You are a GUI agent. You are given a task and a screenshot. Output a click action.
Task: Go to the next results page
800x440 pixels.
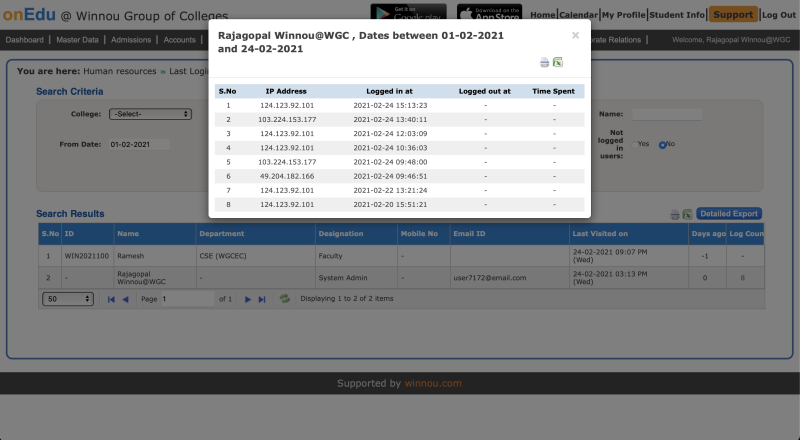click(x=248, y=299)
